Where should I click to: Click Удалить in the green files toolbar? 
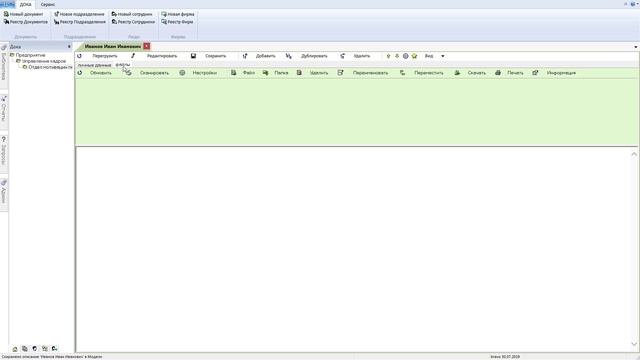pos(313,73)
